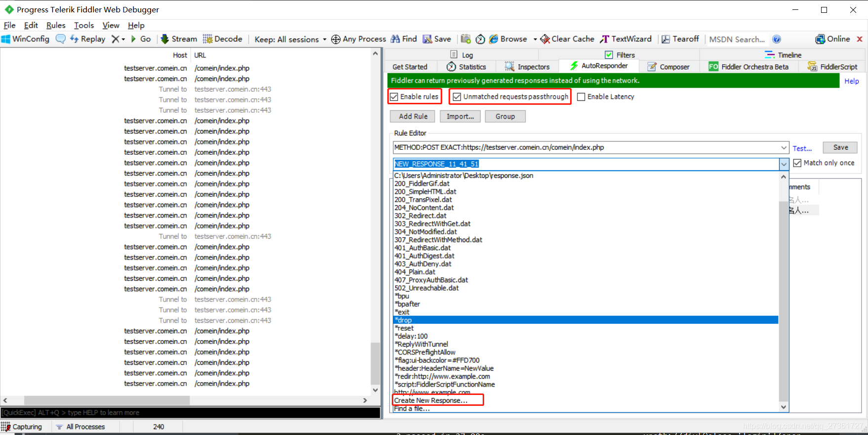Open the Tools menu
Viewport: 868px width, 435px height.
84,25
